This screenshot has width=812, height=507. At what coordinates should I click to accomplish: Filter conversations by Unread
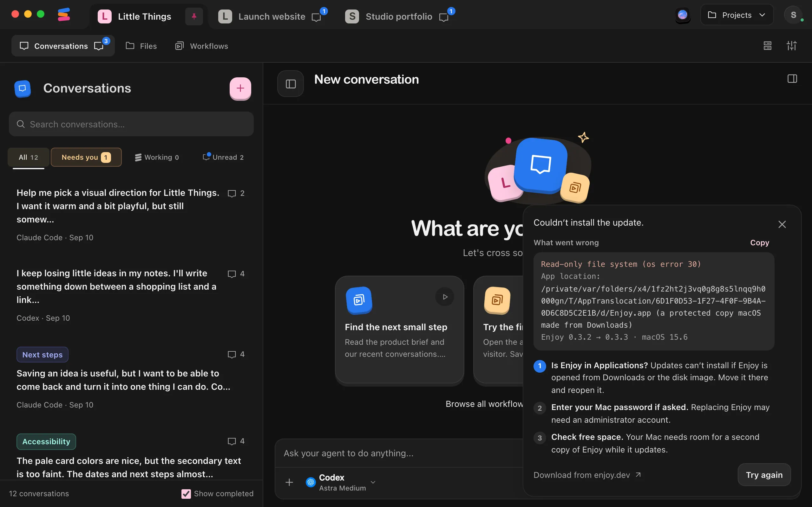tap(223, 157)
